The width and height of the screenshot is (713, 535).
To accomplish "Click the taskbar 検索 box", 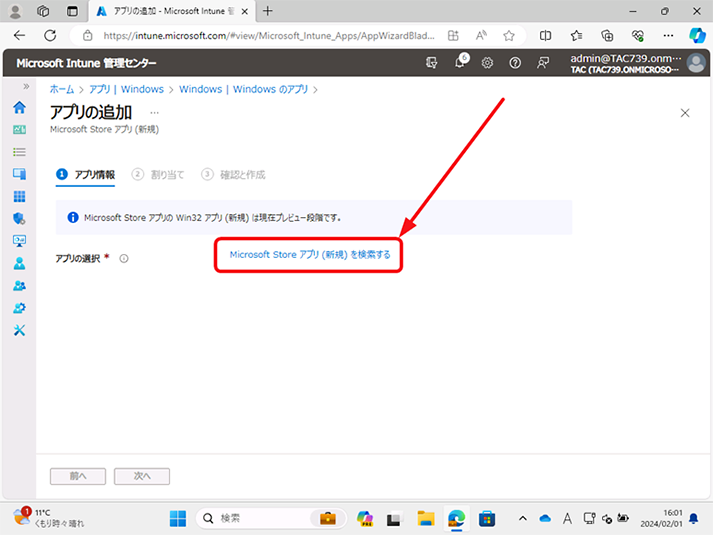I will 271,518.
